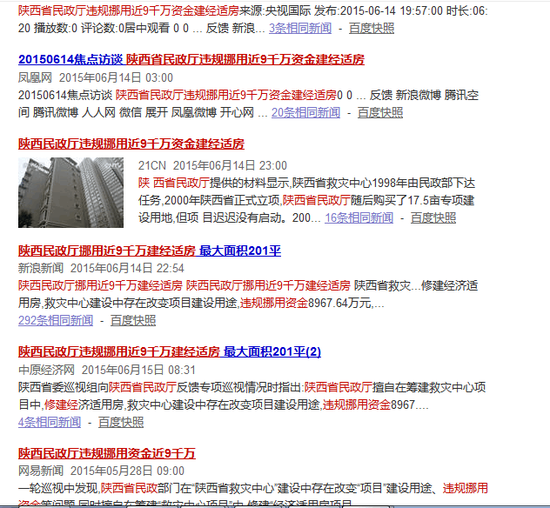Viewport: 550px width, 508px height.
Task: Open the headline ending 最大面积201平
Action: coord(149,250)
